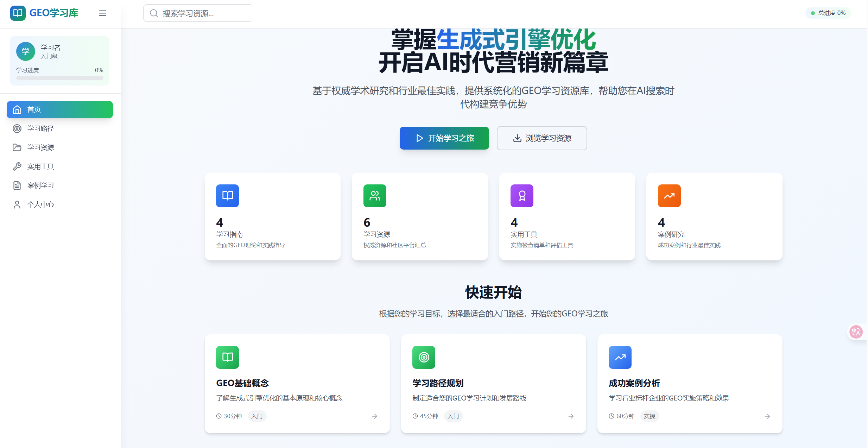Viewport: 868px width, 448px height.
Task: Click the target icon on 学习路径规划 card
Action: [424, 357]
